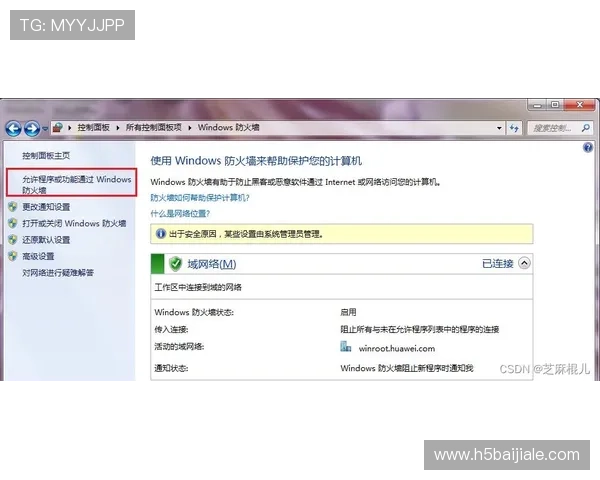Expand arrow after 控制面板 breadcrumb
The width and height of the screenshot is (600, 480).
coord(117,128)
